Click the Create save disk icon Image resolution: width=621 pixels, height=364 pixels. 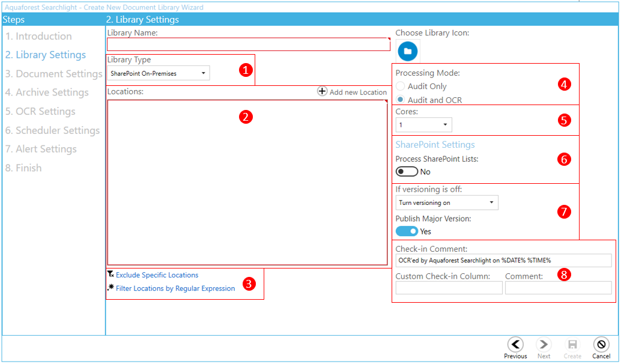[x=572, y=344]
